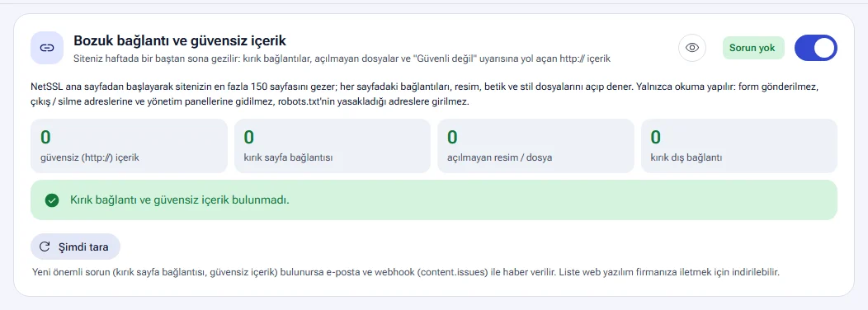This screenshot has width=868, height=310.
Task: Select the "kırık dış bağlantı" stat card
Action: (x=739, y=146)
